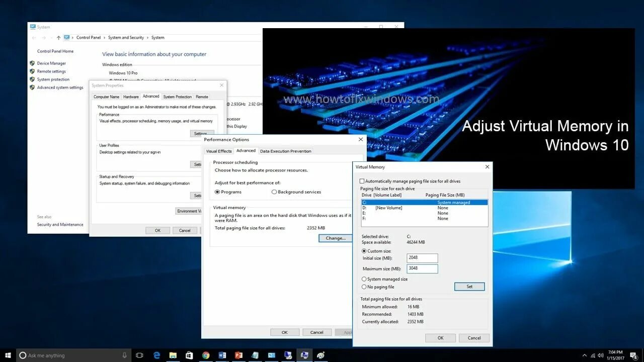The height and width of the screenshot is (362, 644).
Task: Open Task View on the taskbar
Action: [x=140, y=355]
